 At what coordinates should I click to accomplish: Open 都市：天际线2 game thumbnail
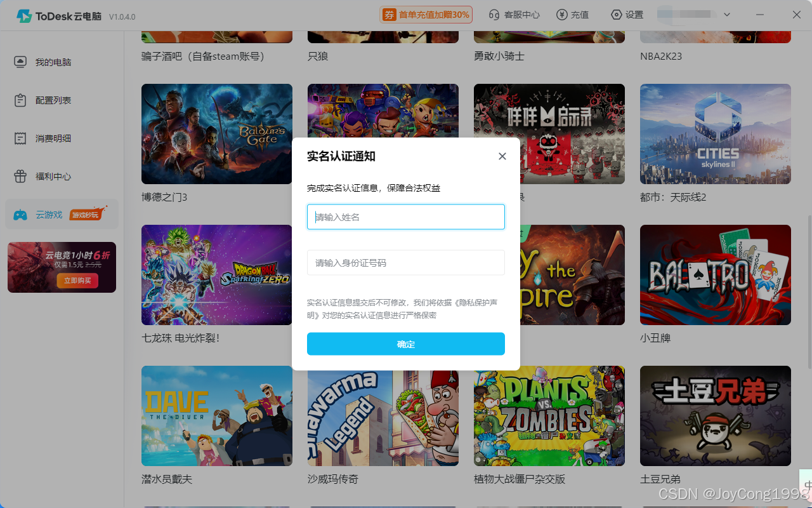716,134
